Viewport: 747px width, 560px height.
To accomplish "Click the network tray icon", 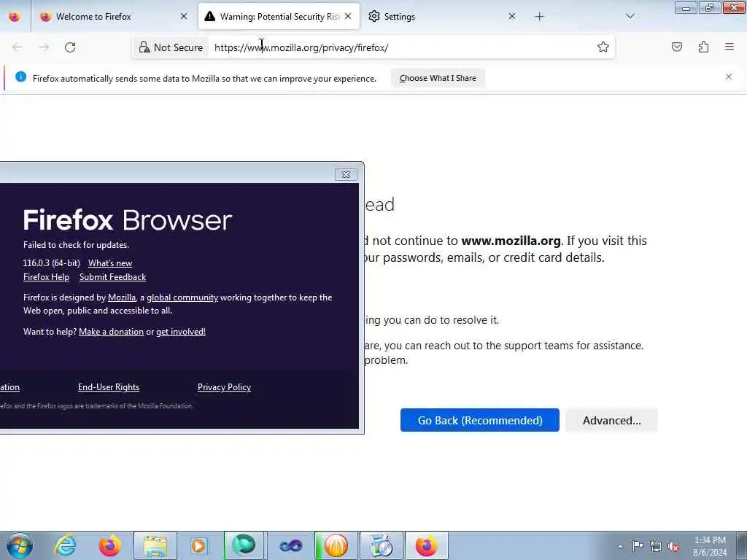I will [x=656, y=546].
